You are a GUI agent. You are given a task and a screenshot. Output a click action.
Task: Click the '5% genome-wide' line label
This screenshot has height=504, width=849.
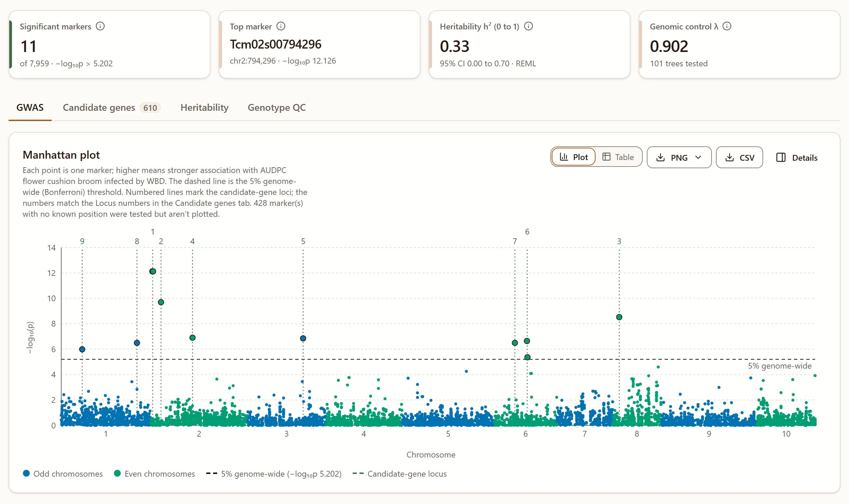780,366
